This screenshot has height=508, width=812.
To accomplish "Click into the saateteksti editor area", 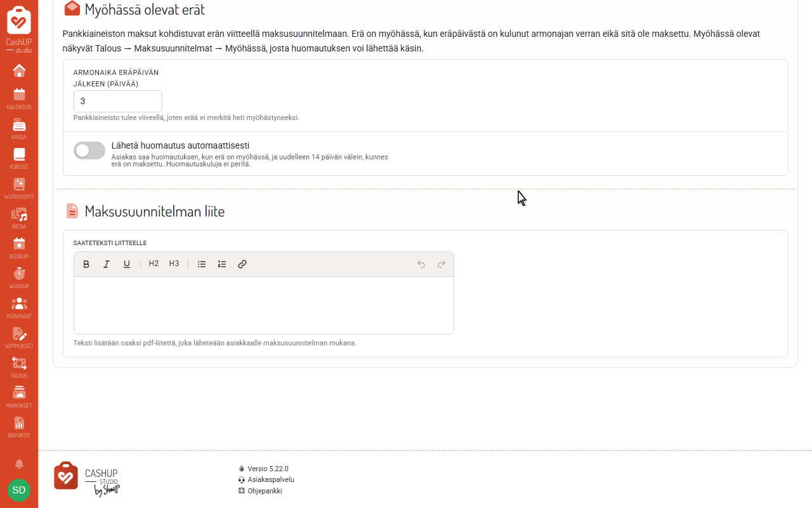I will coord(264,305).
